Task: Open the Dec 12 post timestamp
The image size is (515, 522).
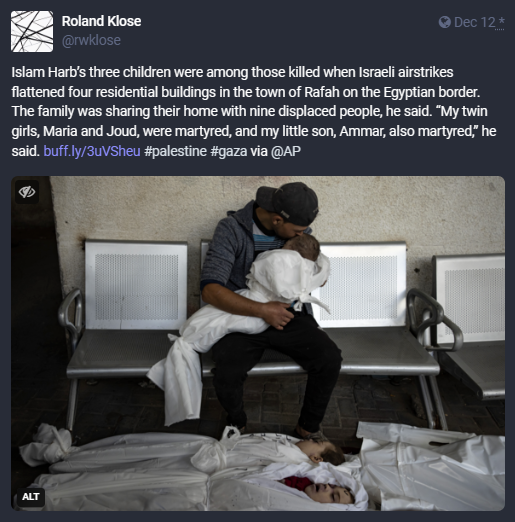Action: tap(475, 22)
